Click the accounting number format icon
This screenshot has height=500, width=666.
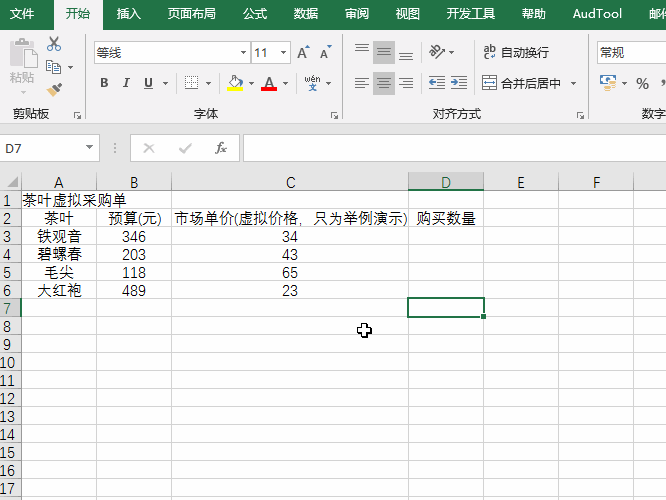coord(608,83)
